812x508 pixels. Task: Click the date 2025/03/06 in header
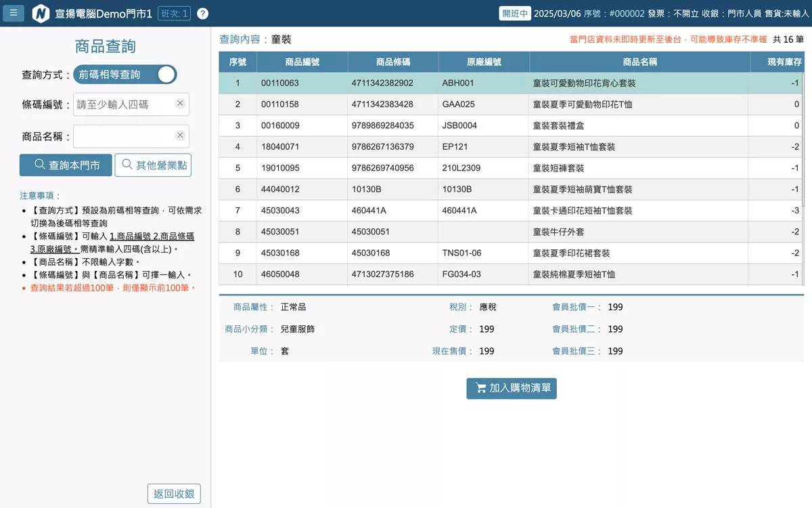557,14
